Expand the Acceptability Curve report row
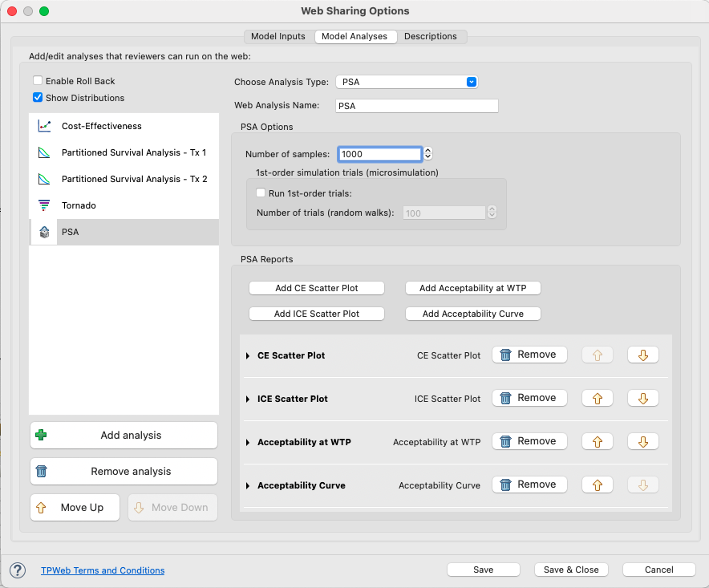 point(248,486)
